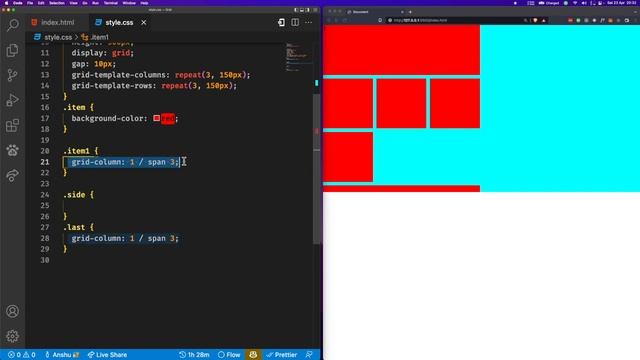Open the Explorer files view
Image resolution: width=640 pixels, height=360 pixels.
[x=13, y=50]
